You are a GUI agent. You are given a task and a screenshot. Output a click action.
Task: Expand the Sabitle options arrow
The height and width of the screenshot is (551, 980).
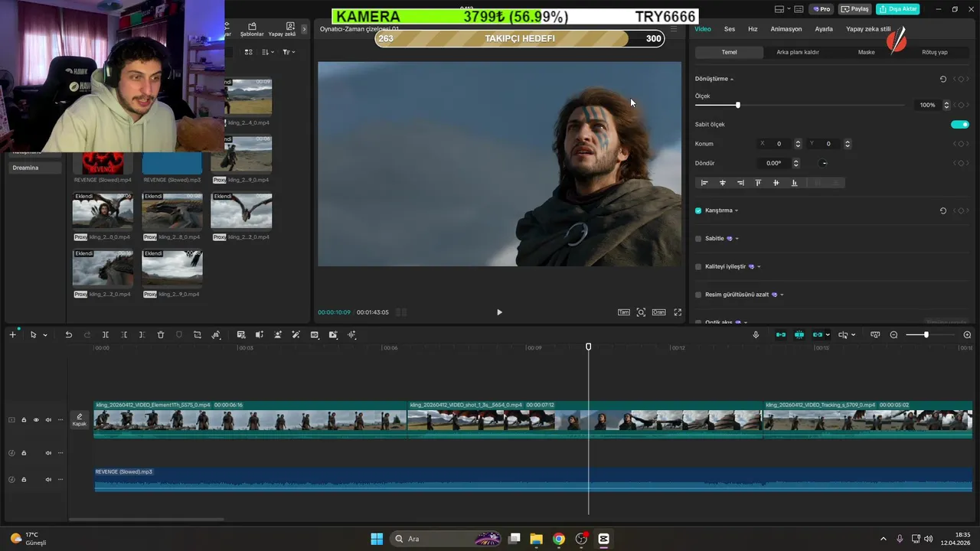pos(737,239)
